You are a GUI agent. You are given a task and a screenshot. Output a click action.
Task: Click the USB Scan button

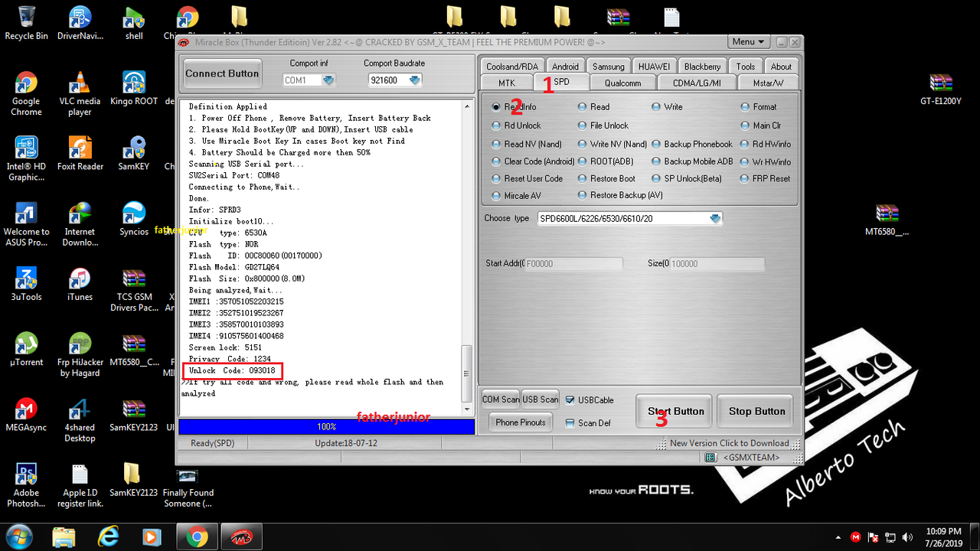pos(541,399)
